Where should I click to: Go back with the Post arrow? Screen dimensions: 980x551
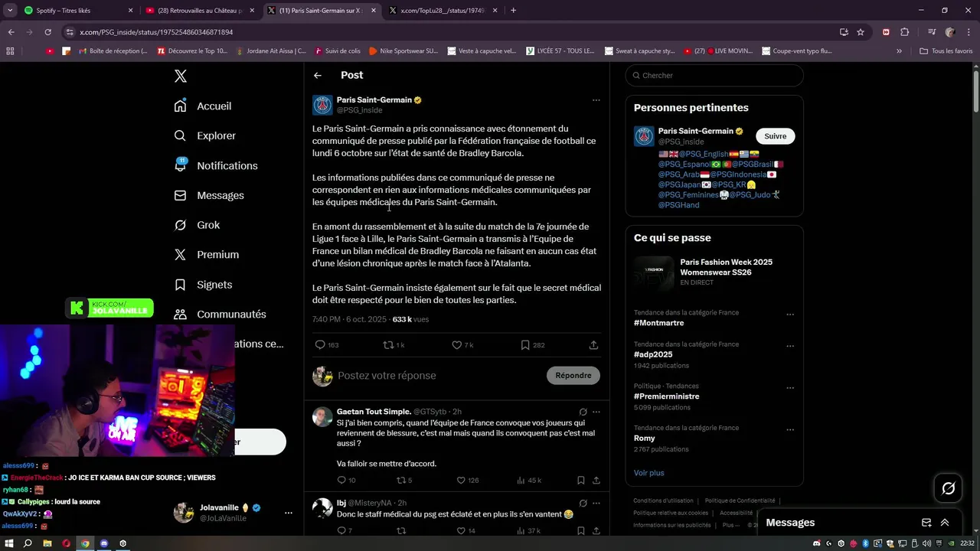point(318,75)
